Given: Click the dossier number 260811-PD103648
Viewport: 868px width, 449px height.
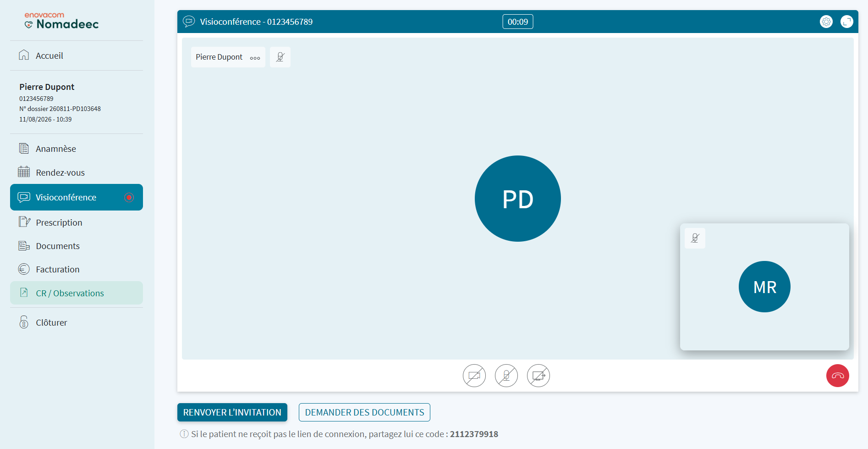Looking at the screenshot, I should [x=75, y=109].
